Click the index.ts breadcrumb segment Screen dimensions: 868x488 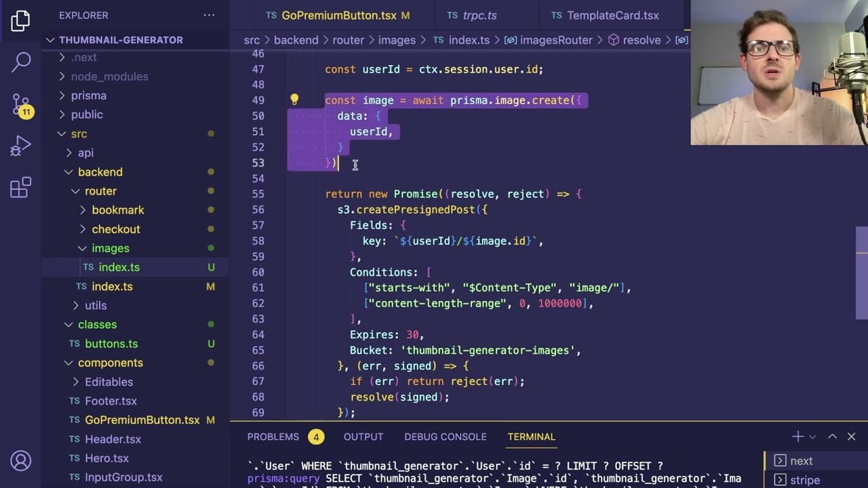point(461,40)
